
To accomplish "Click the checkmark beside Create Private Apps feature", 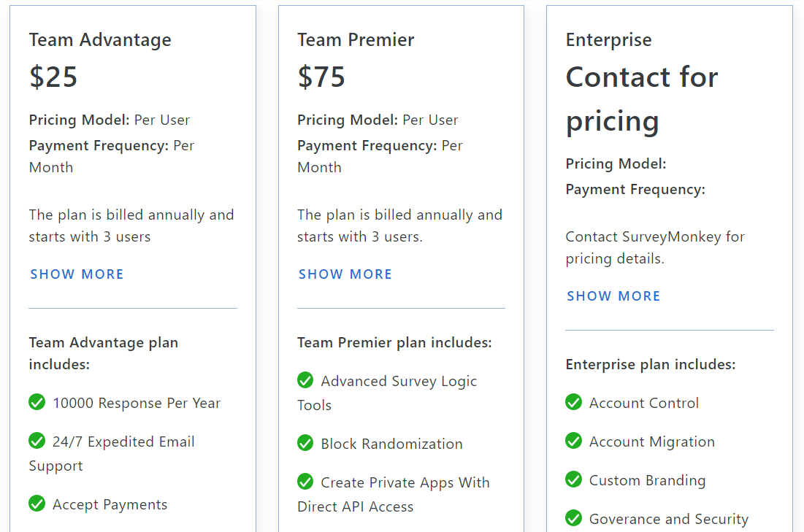I will [x=305, y=482].
